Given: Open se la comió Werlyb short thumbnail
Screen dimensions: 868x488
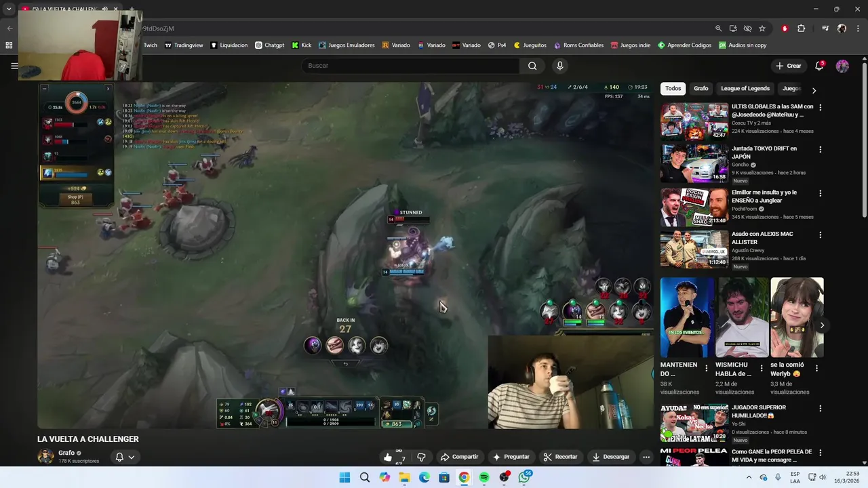Looking at the screenshot, I should pos(797,317).
